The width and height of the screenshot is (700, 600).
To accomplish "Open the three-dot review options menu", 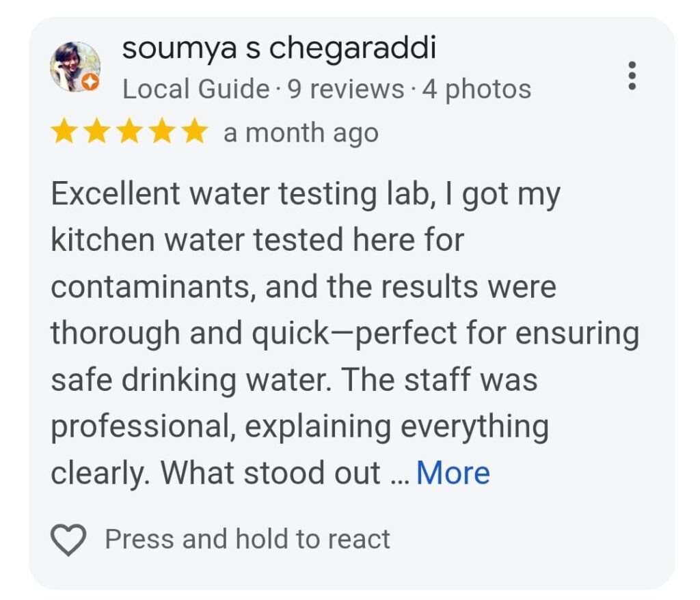I will point(632,75).
